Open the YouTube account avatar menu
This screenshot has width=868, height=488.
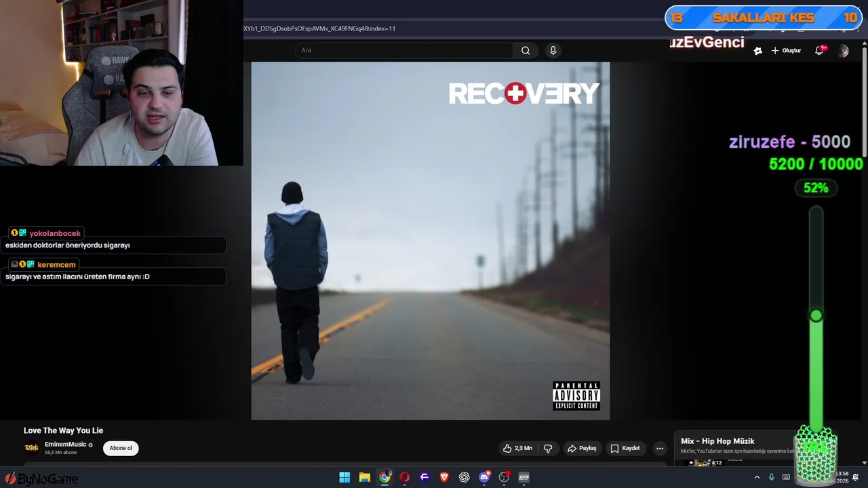coord(843,51)
